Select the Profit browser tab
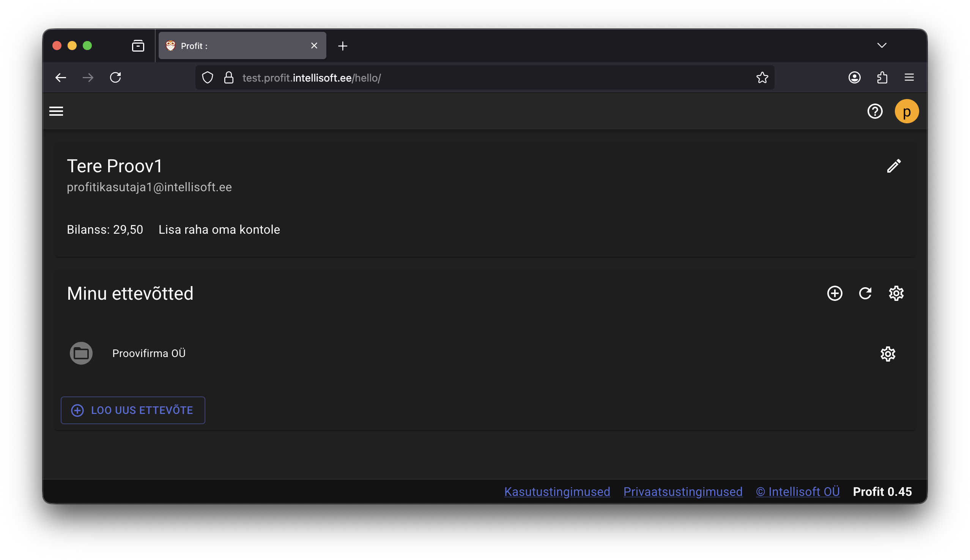This screenshot has width=970, height=560. click(x=238, y=46)
